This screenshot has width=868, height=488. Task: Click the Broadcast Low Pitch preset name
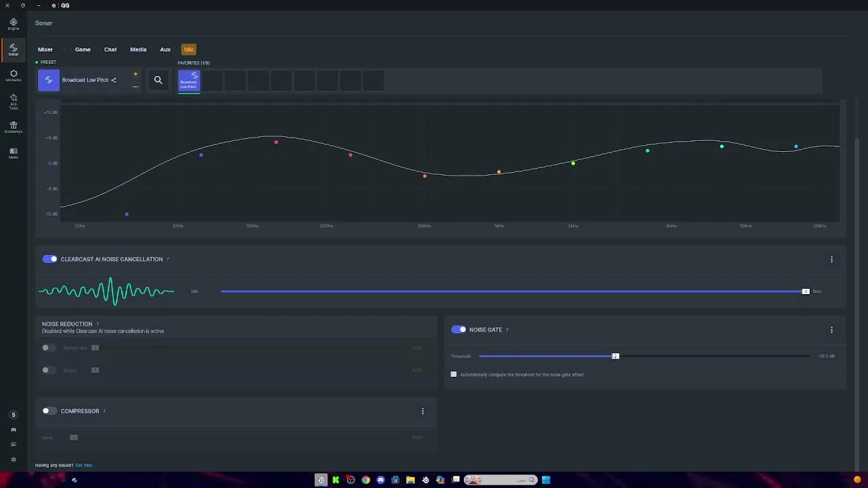click(x=85, y=80)
